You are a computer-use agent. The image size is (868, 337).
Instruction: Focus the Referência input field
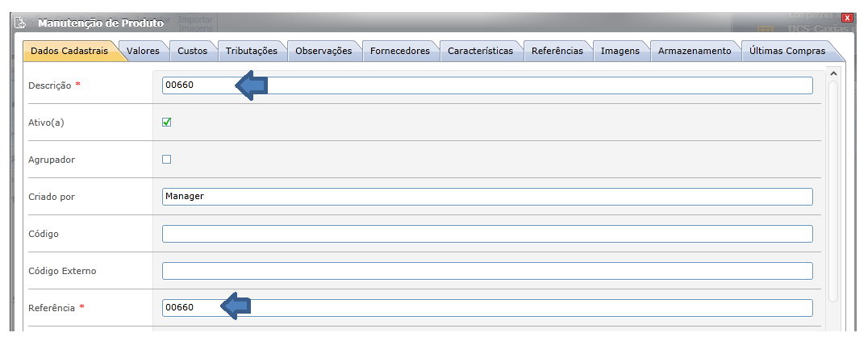pyautogui.click(x=487, y=308)
